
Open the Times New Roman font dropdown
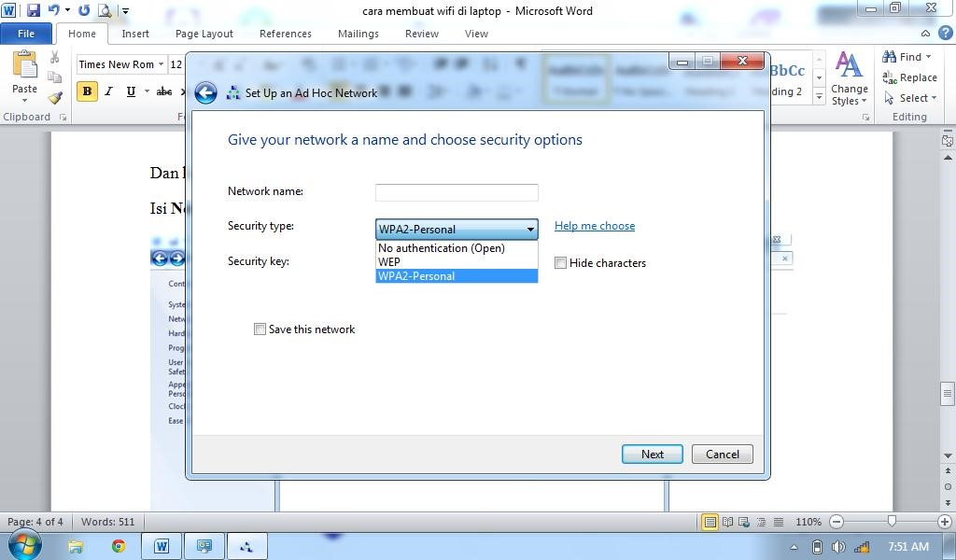point(161,64)
